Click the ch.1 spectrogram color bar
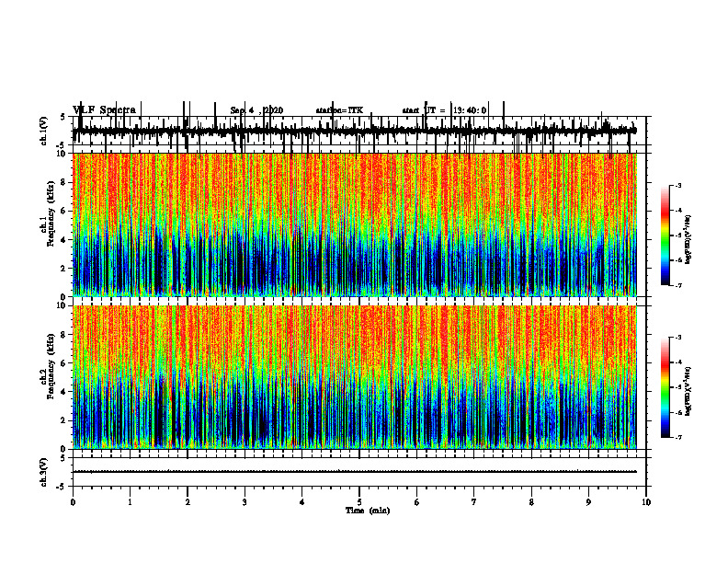This screenshot has width=728, height=563. click(x=665, y=236)
